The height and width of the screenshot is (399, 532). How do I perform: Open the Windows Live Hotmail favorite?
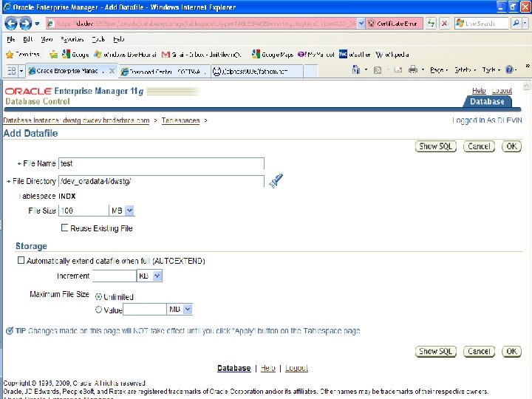[x=125, y=54]
